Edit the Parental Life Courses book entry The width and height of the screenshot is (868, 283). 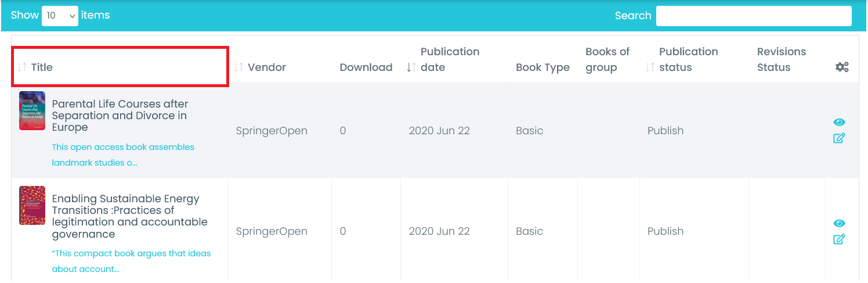pos(839,138)
